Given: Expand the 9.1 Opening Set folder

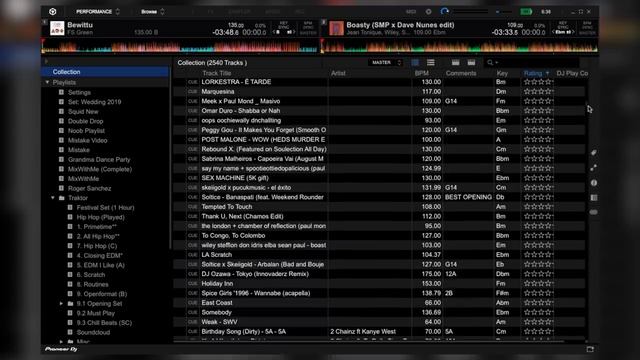Looking at the screenshot, I should (61, 304).
